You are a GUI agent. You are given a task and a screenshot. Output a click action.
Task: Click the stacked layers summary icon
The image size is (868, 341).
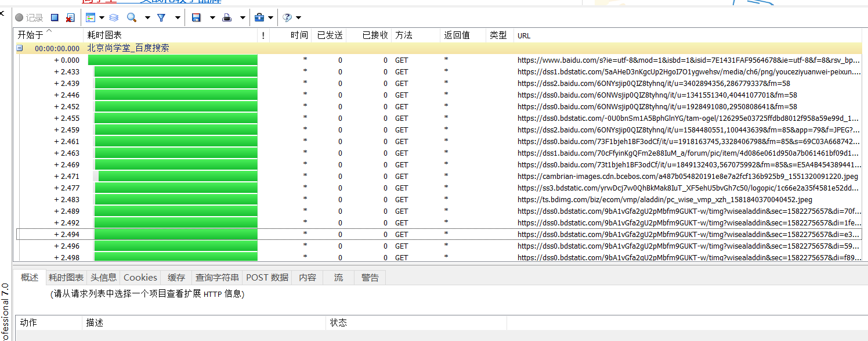(114, 18)
